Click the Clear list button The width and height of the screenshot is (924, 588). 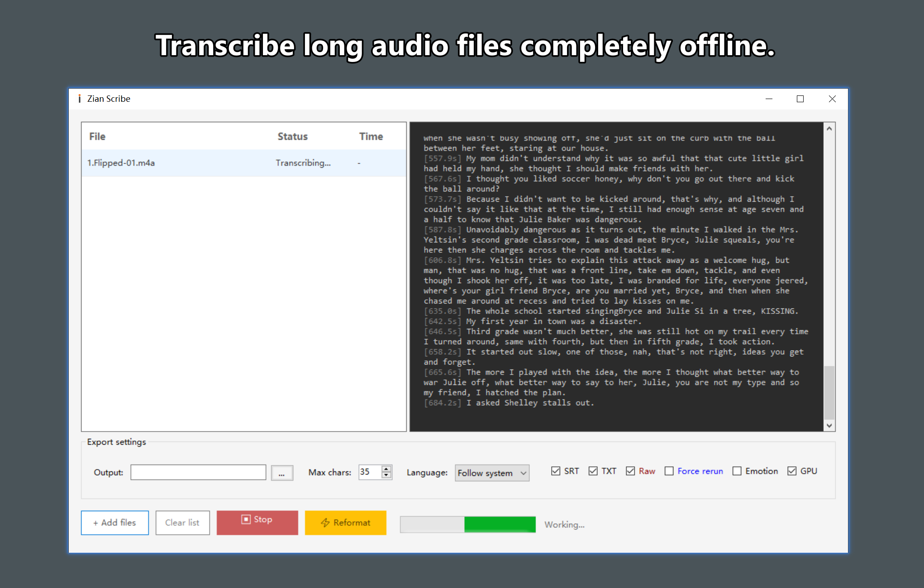182,522
